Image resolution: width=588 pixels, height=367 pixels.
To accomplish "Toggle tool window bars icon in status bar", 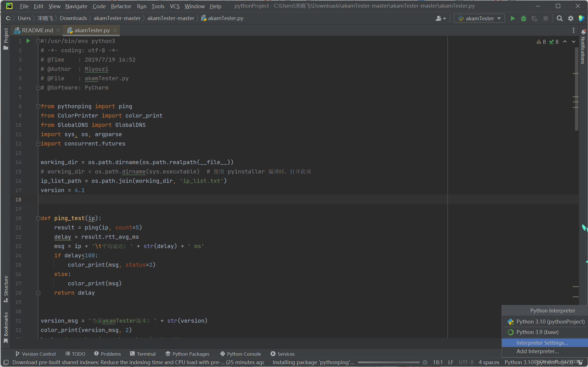I will click(6, 362).
